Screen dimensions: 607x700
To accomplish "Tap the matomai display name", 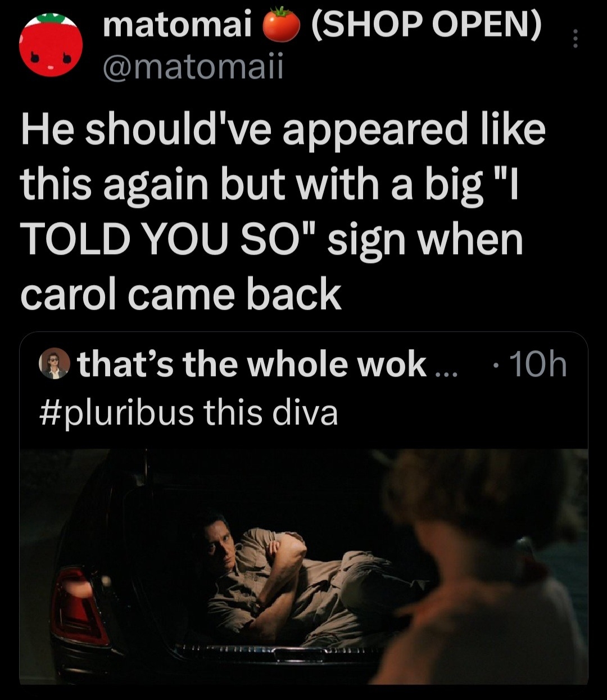I will (x=176, y=26).
